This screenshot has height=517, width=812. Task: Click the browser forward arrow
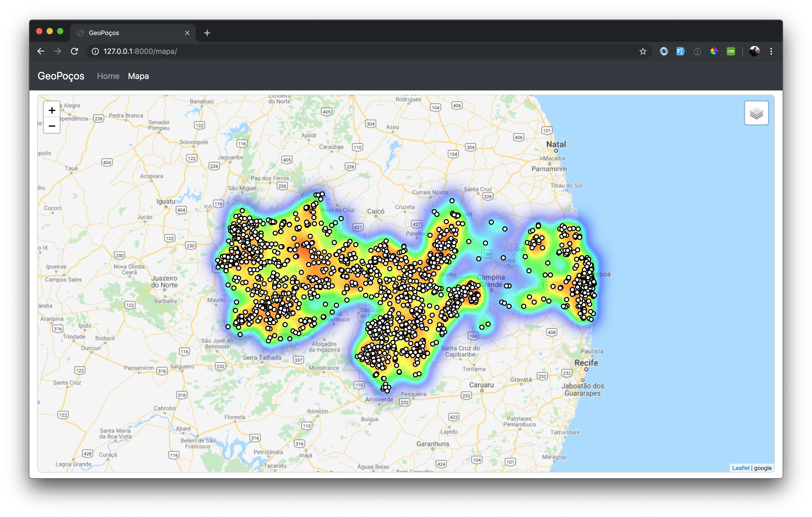coord(58,51)
